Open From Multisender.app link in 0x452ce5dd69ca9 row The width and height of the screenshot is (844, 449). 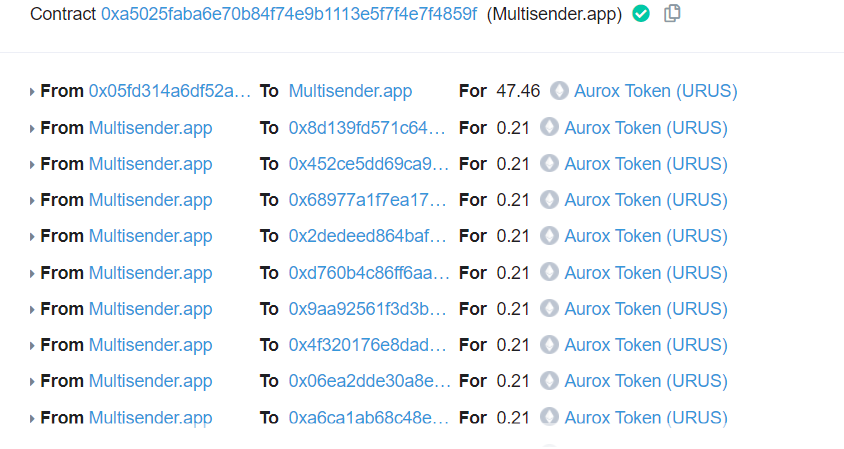click(x=151, y=164)
